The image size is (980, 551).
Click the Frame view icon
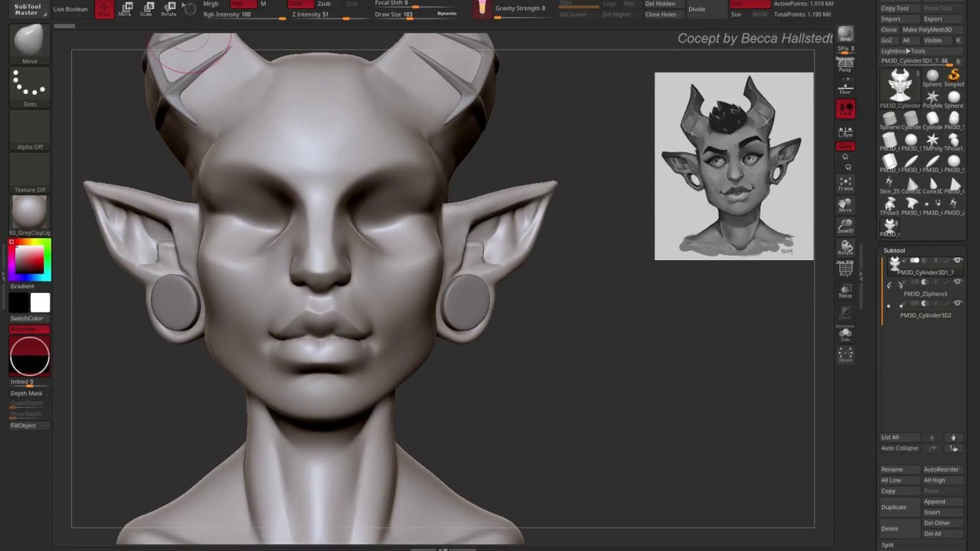pyautogui.click(x=845, y=184)
